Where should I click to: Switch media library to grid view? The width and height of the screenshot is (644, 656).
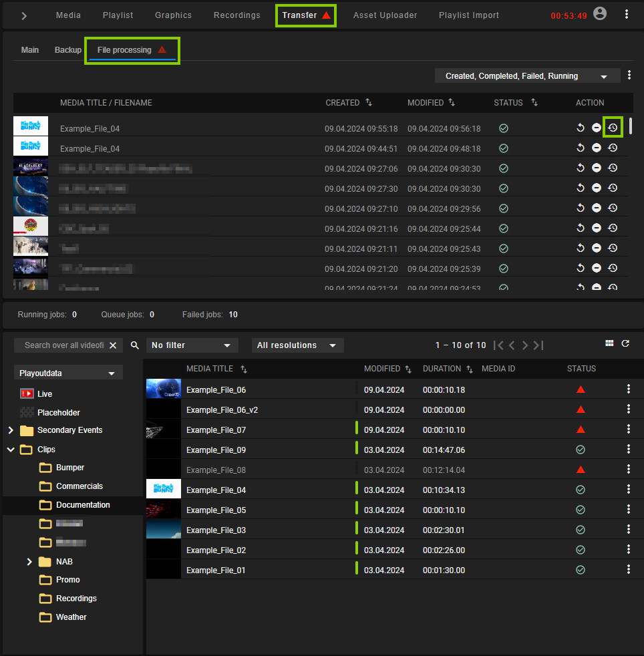(x=609, y=343)
